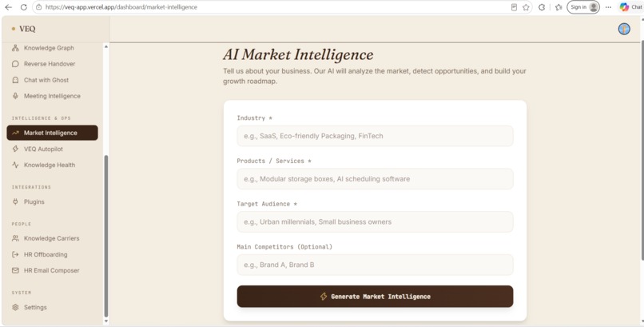Click the Knowledge Carriers people icon
This screenshot has height=327, width=644.
pyautogui.click(x=15, y=239)
